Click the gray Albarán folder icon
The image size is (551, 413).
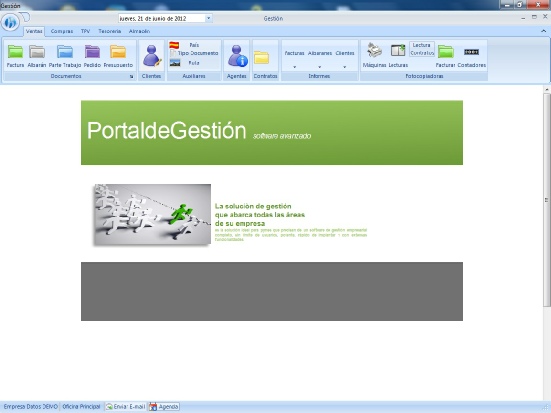pyautogui.click(x=37, y=52)
